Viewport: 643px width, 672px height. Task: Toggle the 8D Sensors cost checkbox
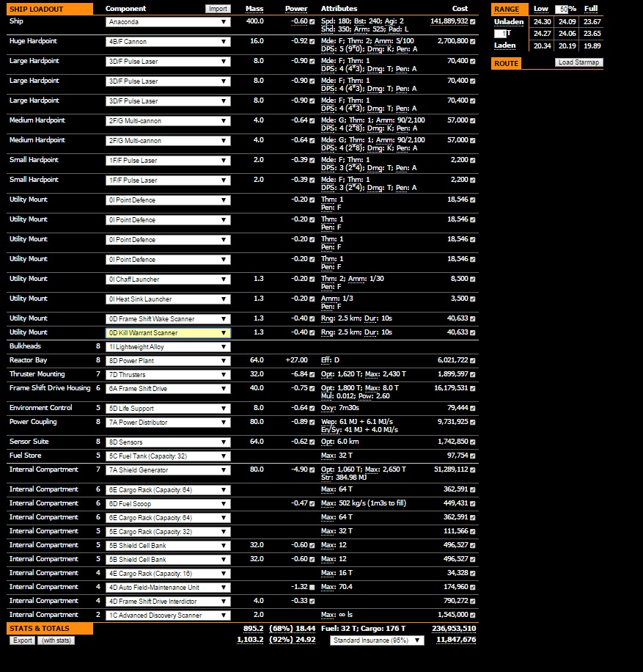472,442
